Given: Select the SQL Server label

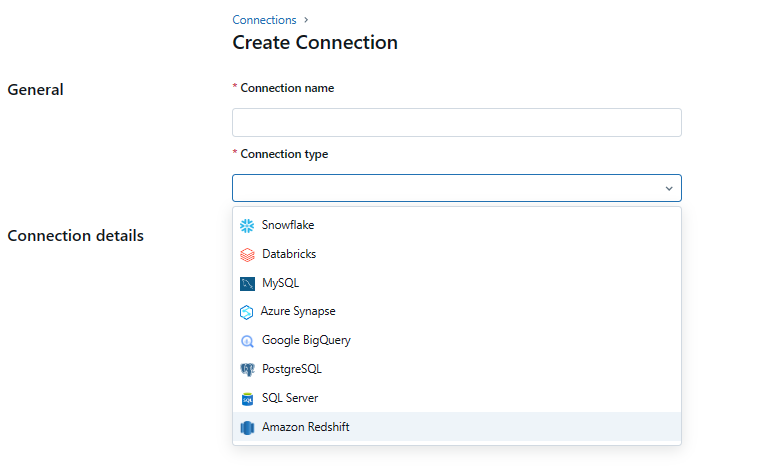Looking at the screenshot, I should (289, 398).
